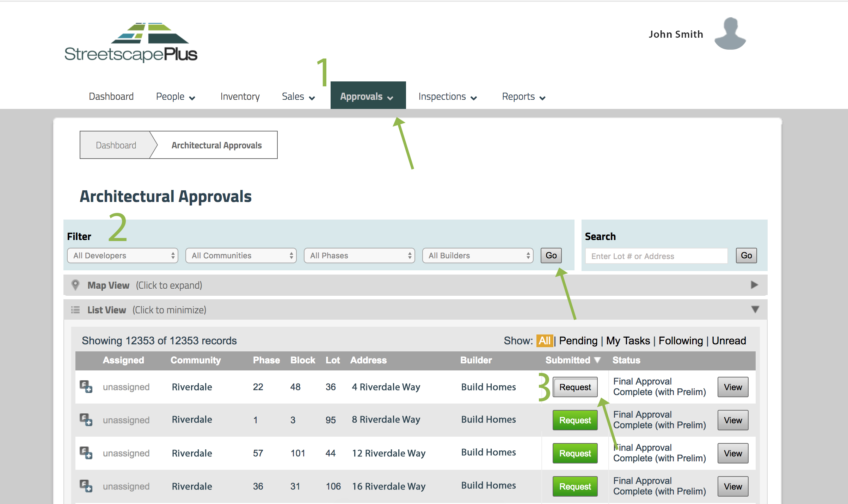Show Unread records only
848x504 pixels.
pos(729,340)
